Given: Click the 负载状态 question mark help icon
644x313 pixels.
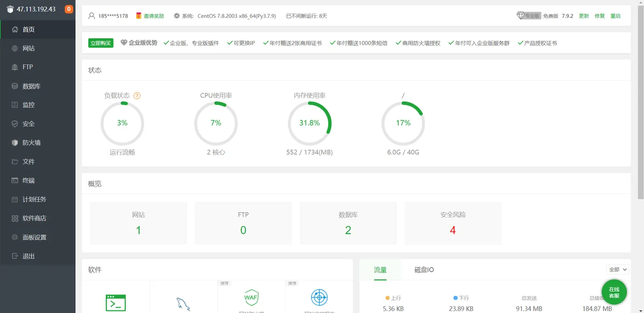Looking at the screenshot, I should pos(137,96).
